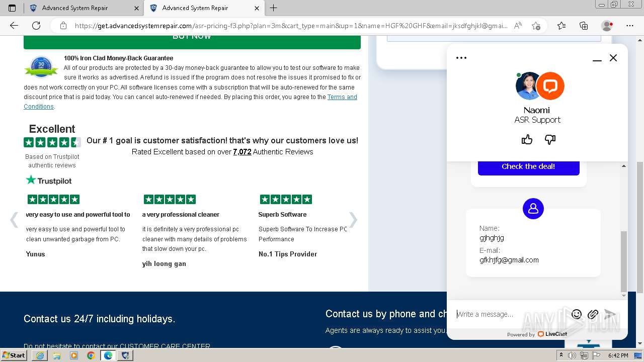
Task: Close the LiveChat widget
Action: pos(613,58)
